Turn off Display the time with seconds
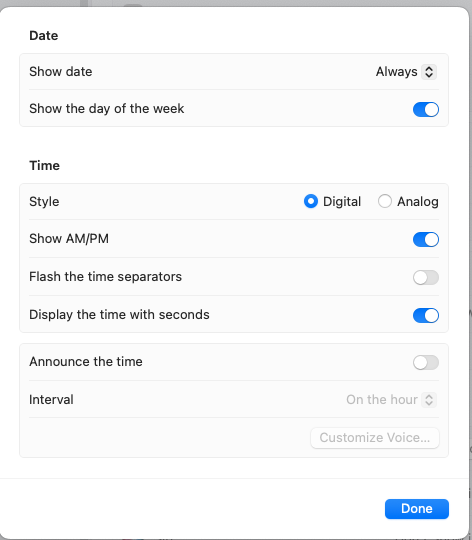 click(x=426, y=315)
